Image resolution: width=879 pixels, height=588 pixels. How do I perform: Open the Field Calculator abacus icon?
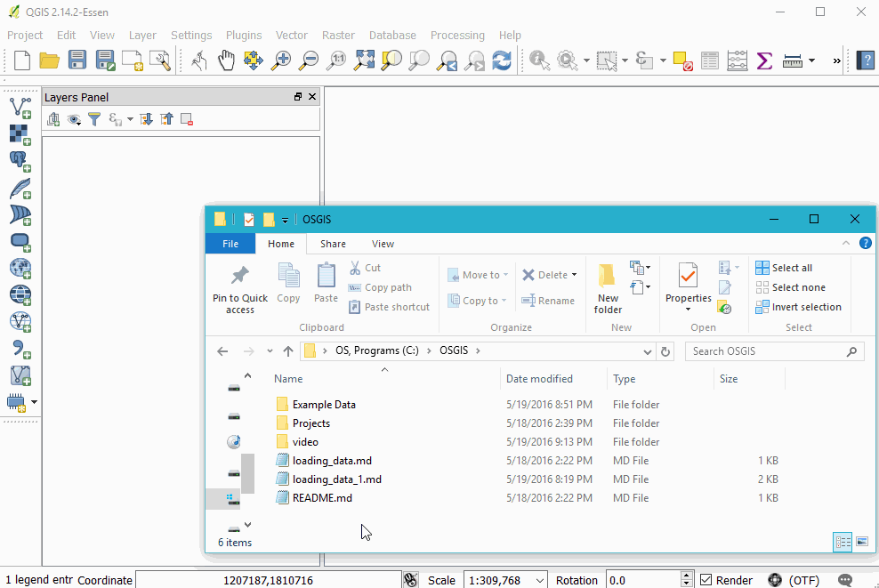[738, 60]
